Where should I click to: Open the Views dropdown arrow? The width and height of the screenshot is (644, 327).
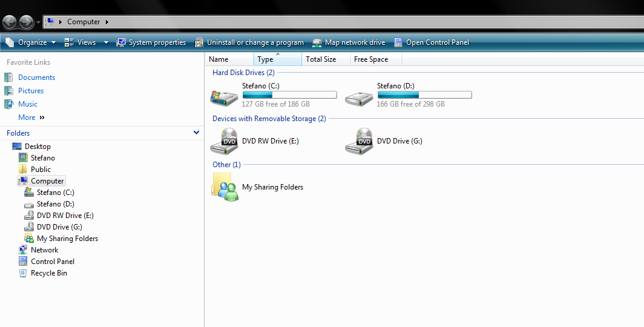106,42
